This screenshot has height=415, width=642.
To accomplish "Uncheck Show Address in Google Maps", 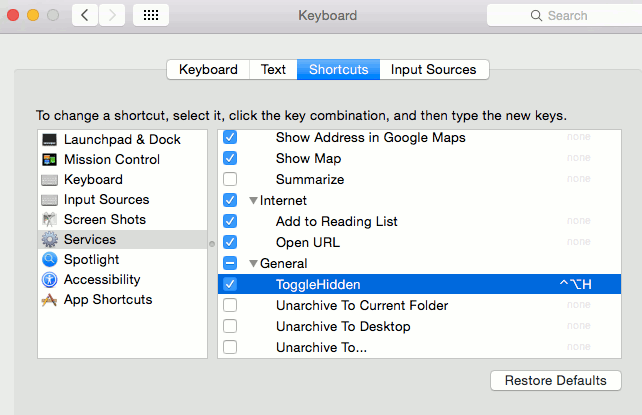I will [x=230, y=137].
